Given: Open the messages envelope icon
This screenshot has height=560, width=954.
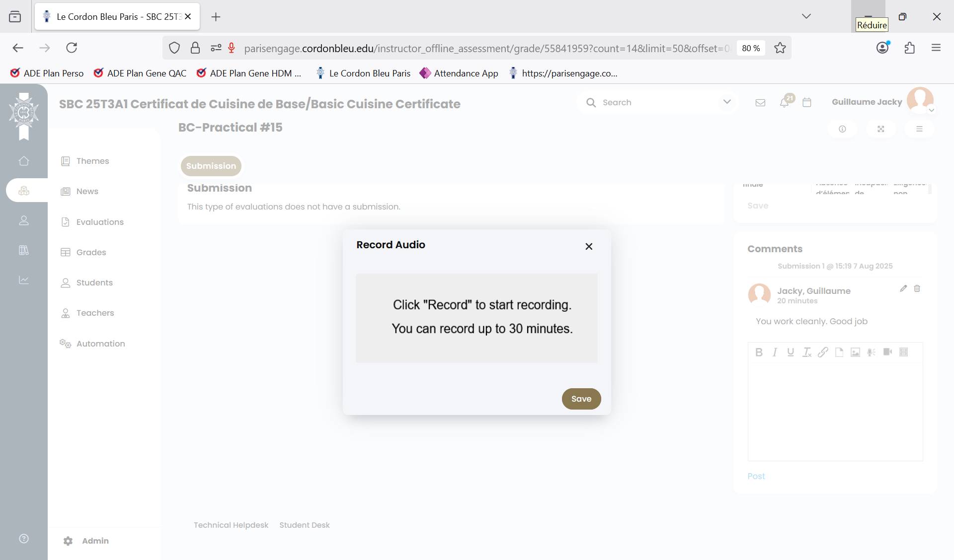Looking at the screenshot, I should tap(760, 102).
